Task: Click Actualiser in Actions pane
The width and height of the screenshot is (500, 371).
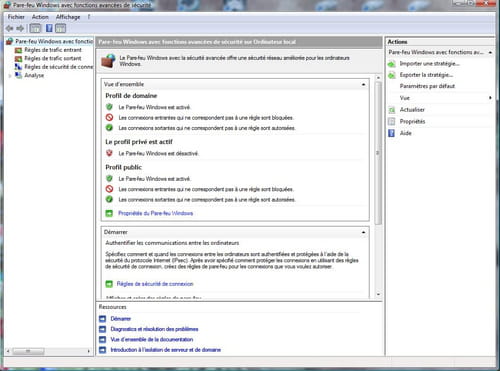Action: tap(412, 110)
